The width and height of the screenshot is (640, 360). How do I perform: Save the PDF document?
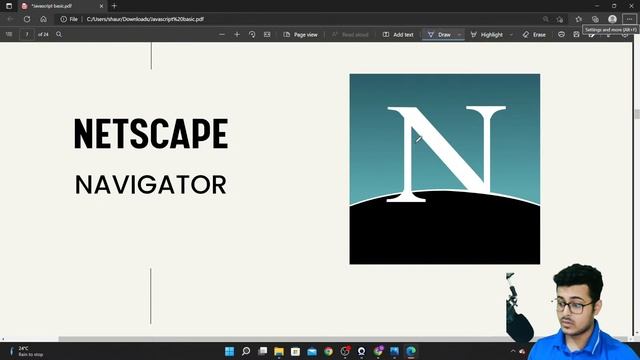click(576, 35)
